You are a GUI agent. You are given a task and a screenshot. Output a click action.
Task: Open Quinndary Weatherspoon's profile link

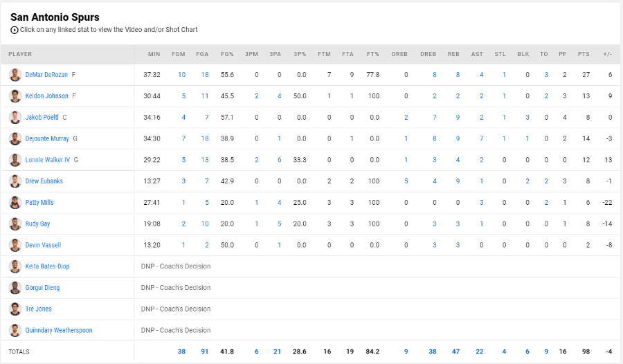[x=59, y=330]
